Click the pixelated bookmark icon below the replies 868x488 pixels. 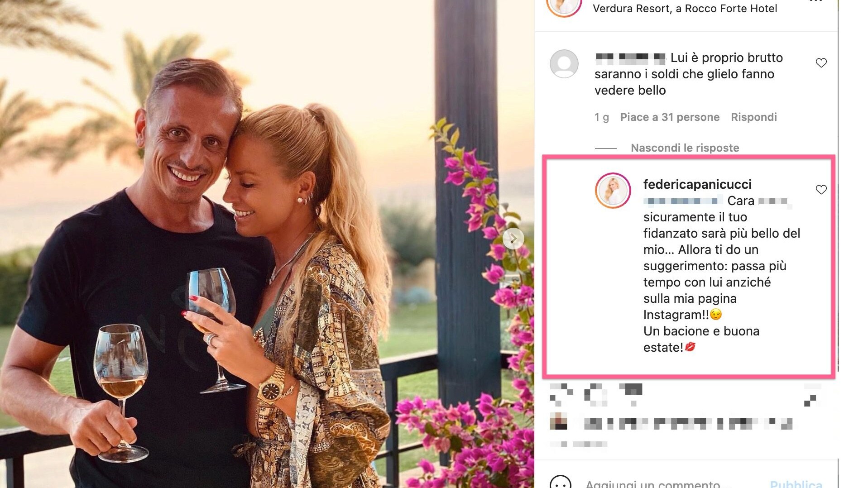(x=811, y=395)
